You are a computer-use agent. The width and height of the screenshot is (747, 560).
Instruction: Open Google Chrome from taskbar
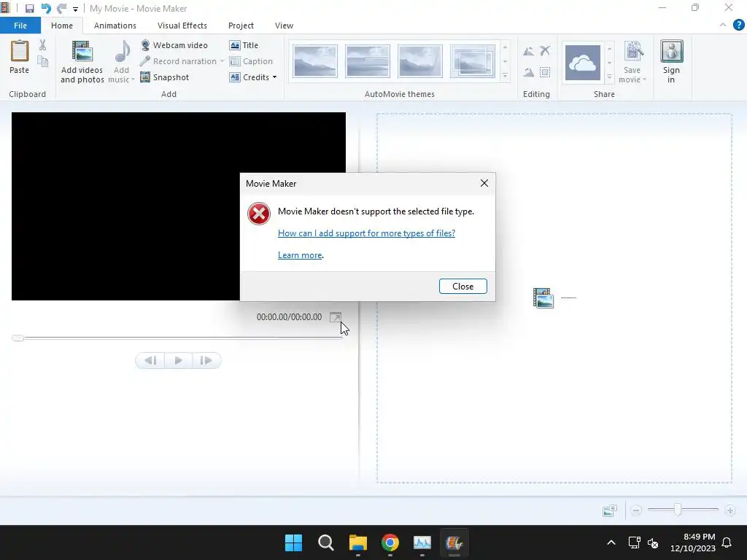click(x=390, y=542)
